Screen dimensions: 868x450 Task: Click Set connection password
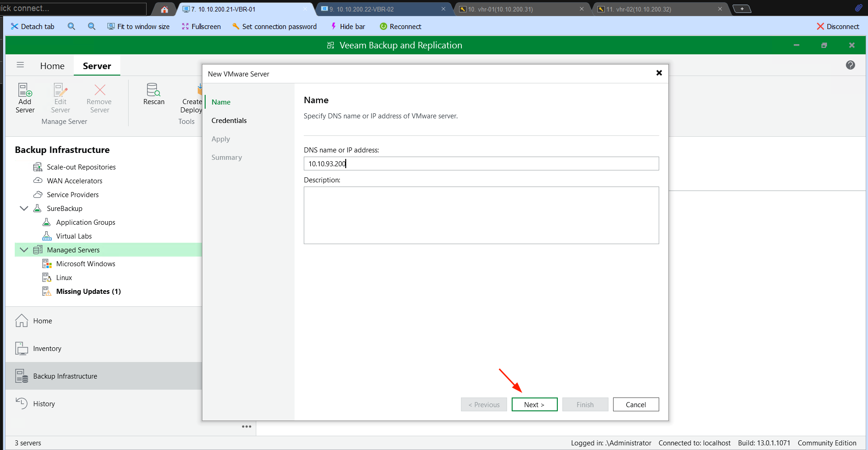click(275, 26)
